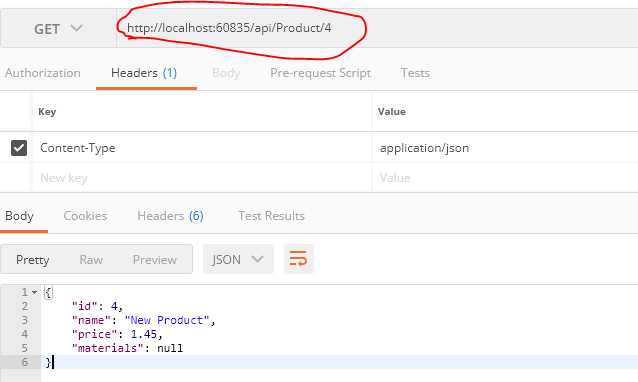Open the JSON format dropdown
The height and width of the screenshot is (382, 638).
[238, 259]
